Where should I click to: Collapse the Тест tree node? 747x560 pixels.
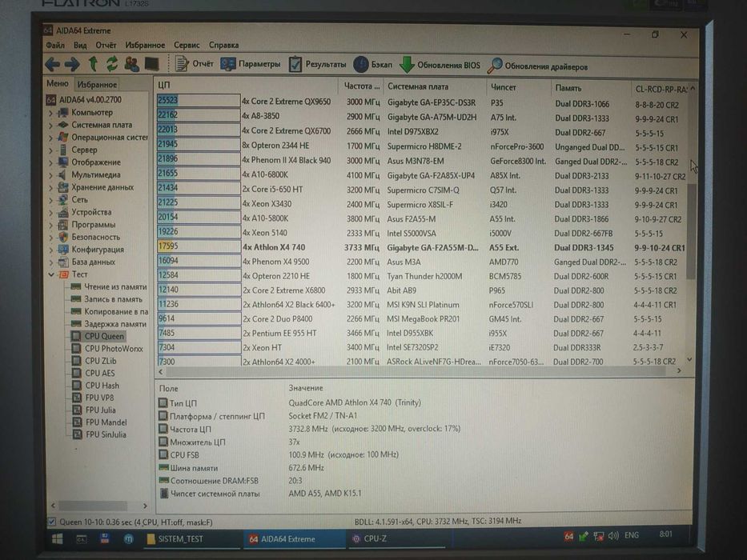[x=50, y=274]
